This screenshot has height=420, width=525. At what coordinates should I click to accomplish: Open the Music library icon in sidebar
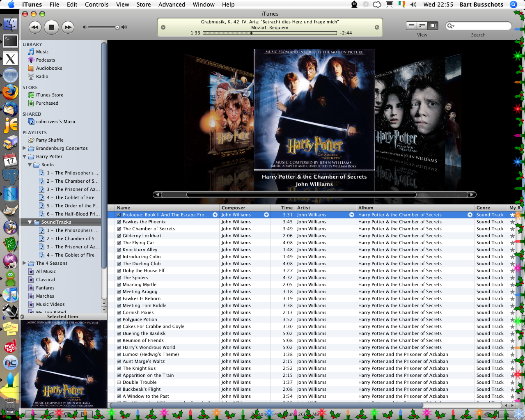point(31,52)
